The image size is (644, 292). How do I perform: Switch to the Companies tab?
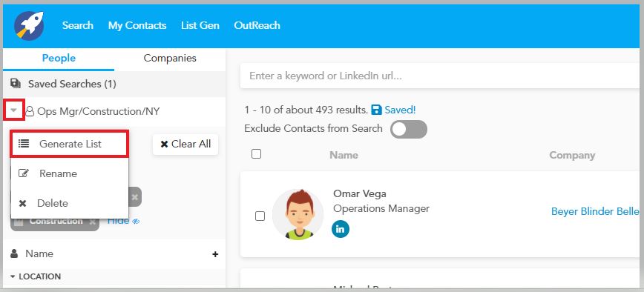170,59
